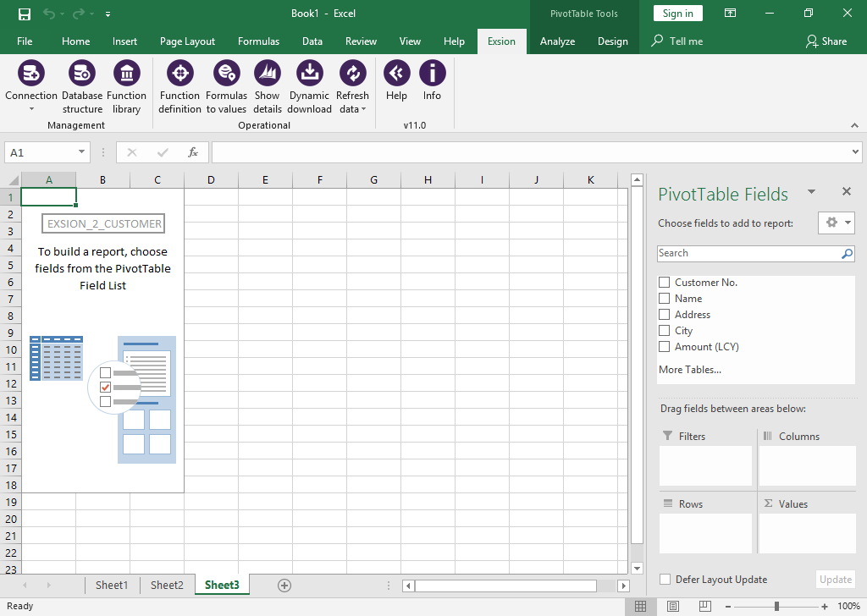The width and height of the screenshot is (867, 616).
Task: Open the Home ribbon tab
Action: point(75,41)
